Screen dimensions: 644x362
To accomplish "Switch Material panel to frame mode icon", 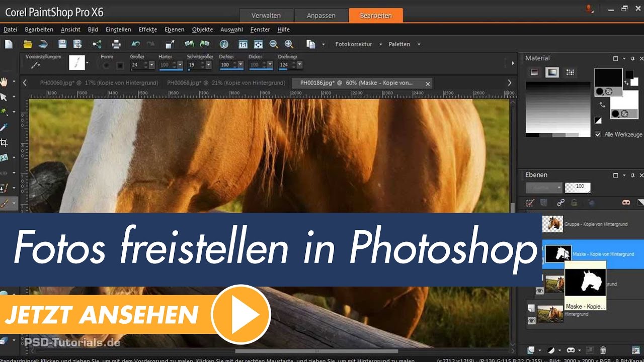I will [534, 72].
